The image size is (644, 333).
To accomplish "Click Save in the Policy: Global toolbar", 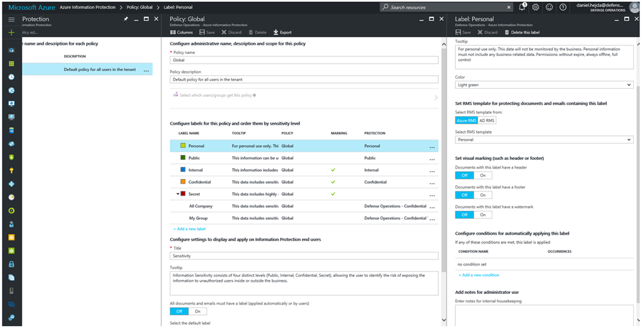I will pyautogui.click(x=207, y=32).
